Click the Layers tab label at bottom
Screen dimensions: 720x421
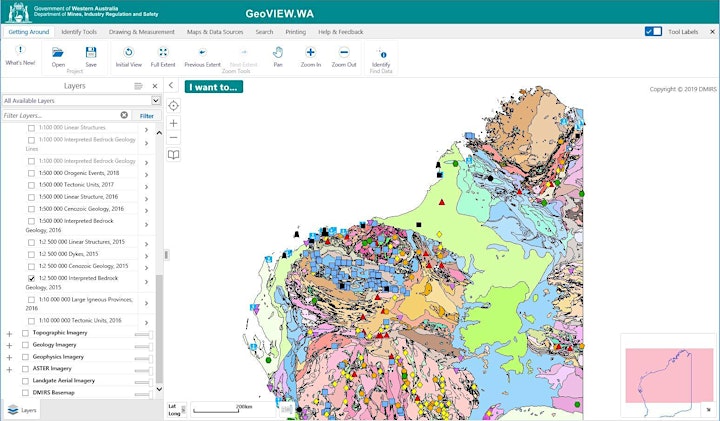pyautogui.click(x=28, y=410)
